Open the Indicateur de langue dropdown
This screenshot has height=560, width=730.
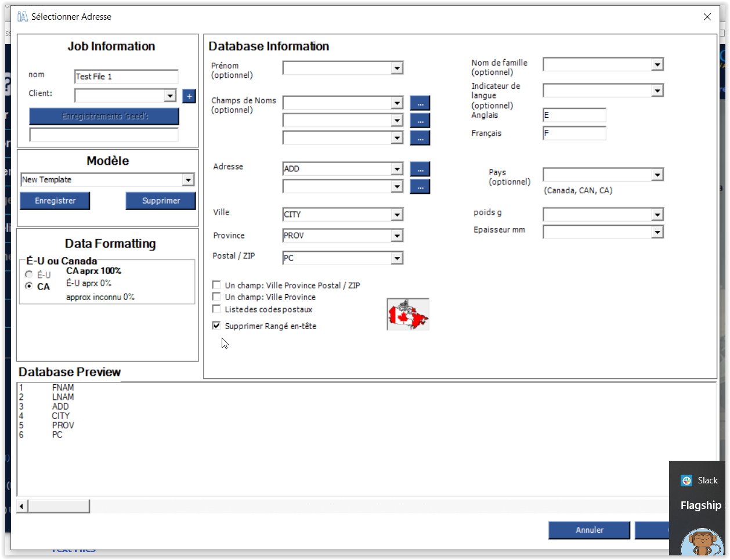657,91
